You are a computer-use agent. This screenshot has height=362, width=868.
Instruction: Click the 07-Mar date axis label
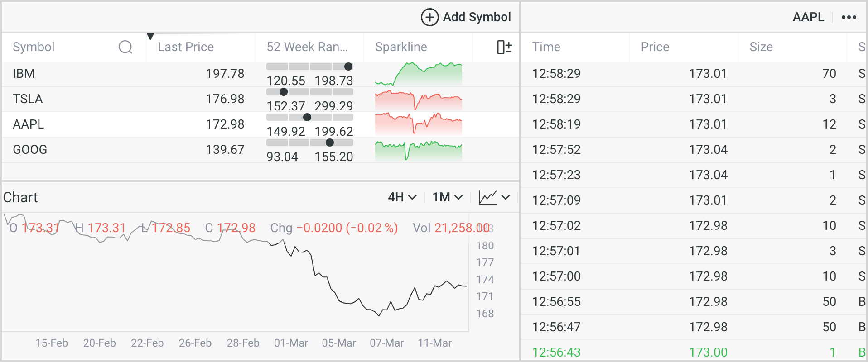pyautogui.click(x=386, y=343)
